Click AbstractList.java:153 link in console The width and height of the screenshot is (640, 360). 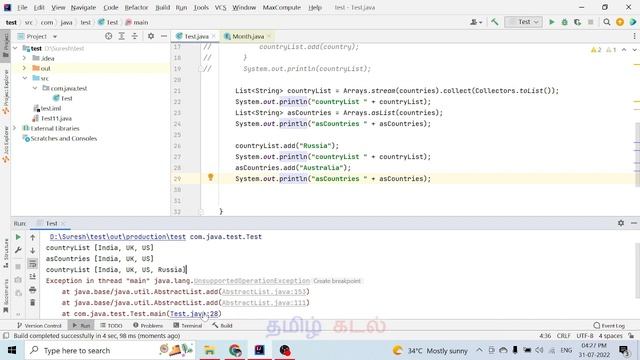pos(264,291)
